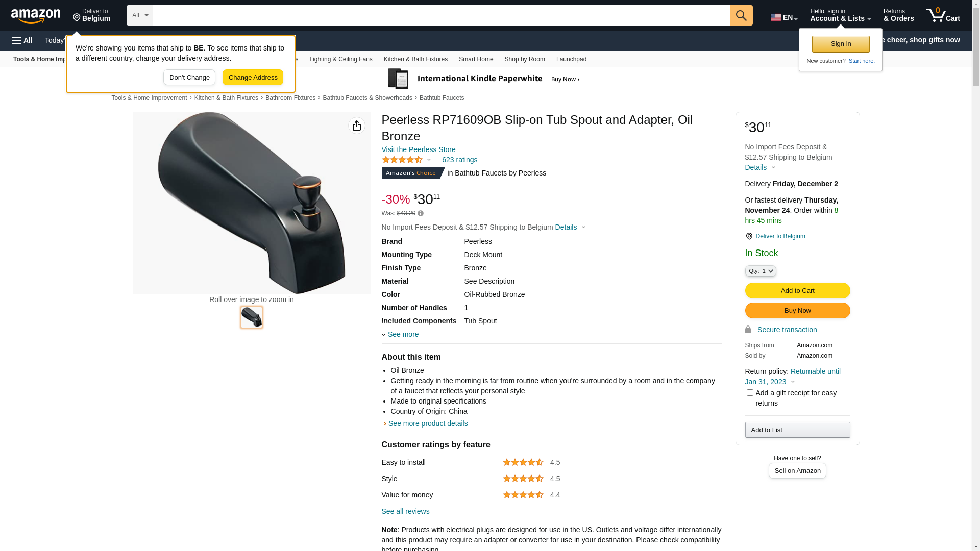
Task: Open the shopping cart icon
Action: 943,15
